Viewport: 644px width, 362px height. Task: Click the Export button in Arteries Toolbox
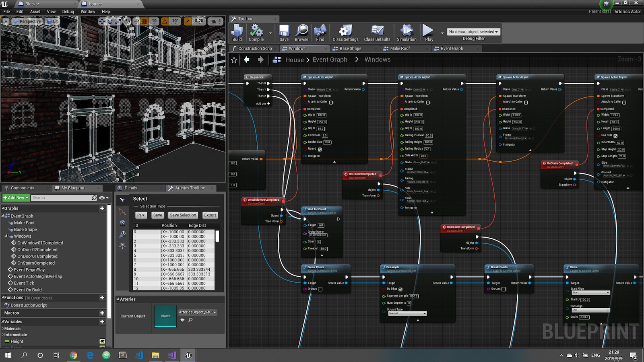point(210,215)
